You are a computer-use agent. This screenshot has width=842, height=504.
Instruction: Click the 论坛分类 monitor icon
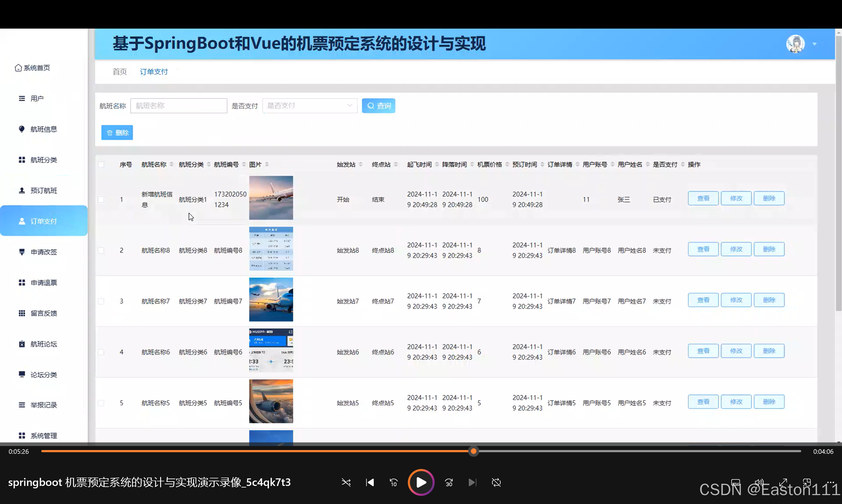(x=22, y=374)
